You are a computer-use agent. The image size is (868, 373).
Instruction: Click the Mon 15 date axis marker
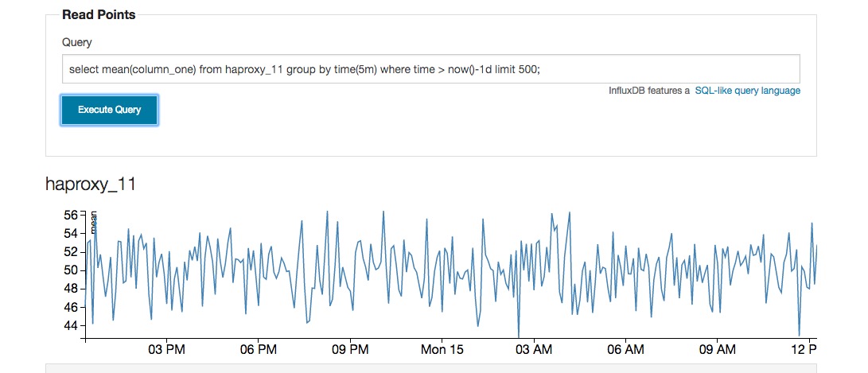coord(442,350)
